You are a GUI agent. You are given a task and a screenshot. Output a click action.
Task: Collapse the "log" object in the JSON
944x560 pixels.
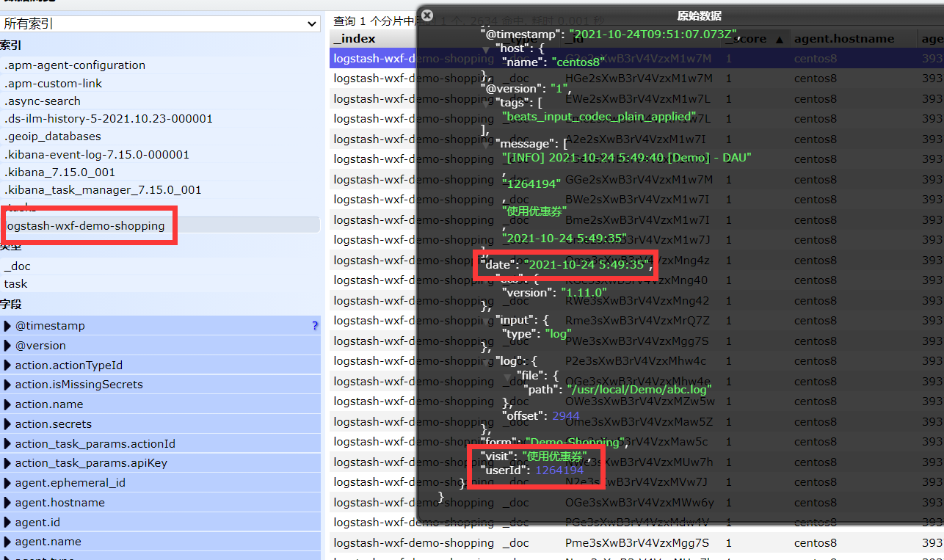[x=485, y=361]
